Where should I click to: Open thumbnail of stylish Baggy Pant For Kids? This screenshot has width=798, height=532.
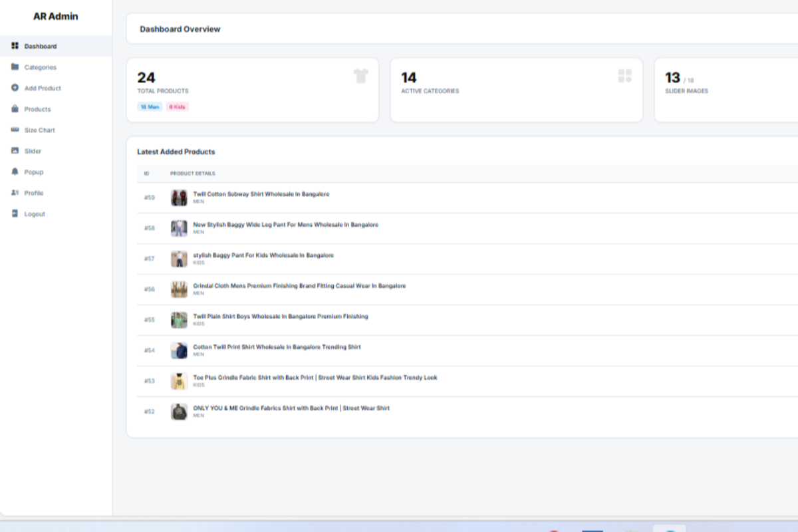pyautogui.click(x=179, y=259)
